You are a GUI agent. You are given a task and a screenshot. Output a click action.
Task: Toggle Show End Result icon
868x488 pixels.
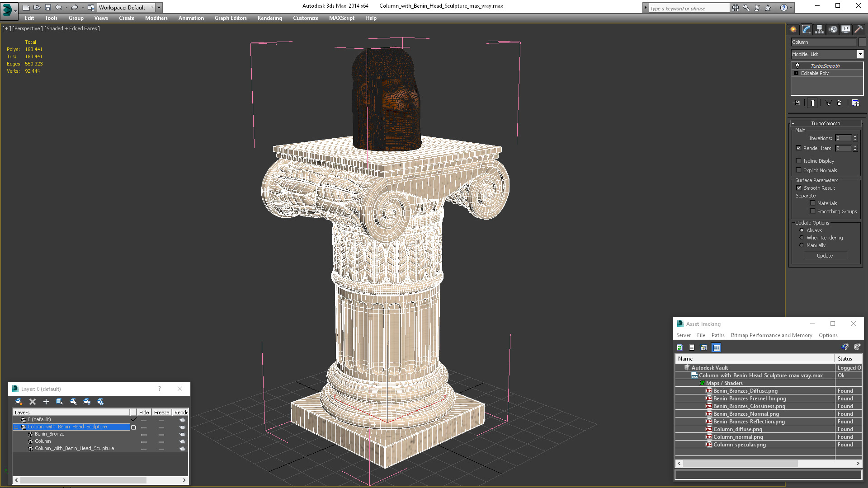pos(813,103)
